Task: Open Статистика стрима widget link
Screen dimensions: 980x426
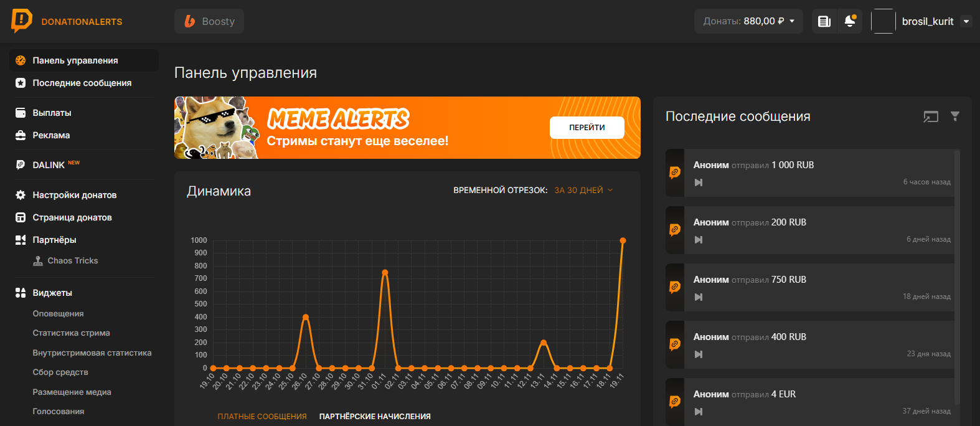Action: [x=71, y=333]
